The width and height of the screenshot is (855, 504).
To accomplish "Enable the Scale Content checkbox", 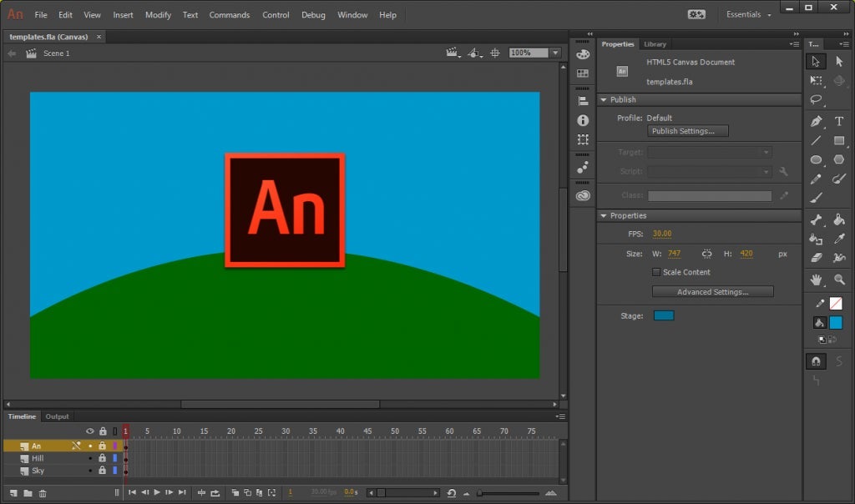I will tap(656, 272).
